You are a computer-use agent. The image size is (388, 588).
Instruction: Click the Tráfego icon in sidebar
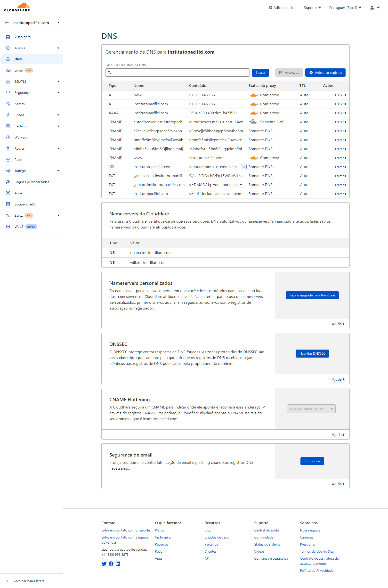(8, 171)
